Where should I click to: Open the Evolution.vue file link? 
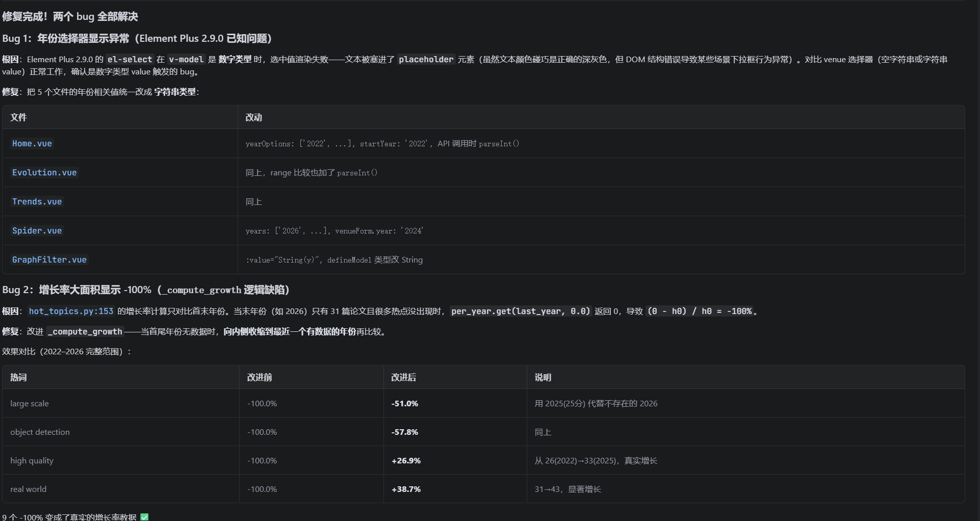pos(44,173)
